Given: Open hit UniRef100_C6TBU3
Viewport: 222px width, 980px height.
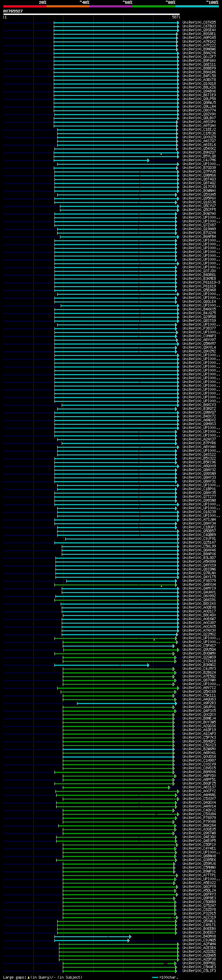Looking at the screenshot, I should coord(199,26).
